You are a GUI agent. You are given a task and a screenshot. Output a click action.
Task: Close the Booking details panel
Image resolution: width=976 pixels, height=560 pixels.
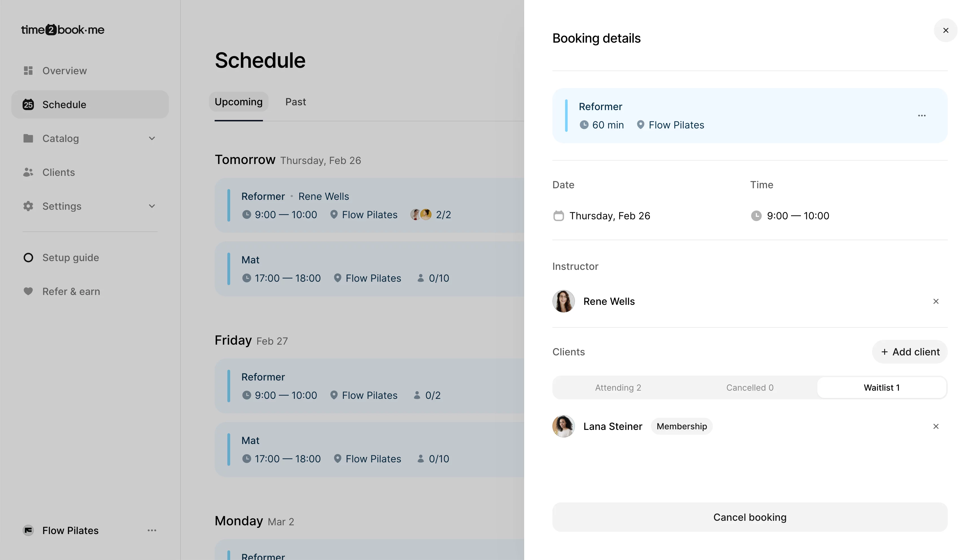coord(945,30)
